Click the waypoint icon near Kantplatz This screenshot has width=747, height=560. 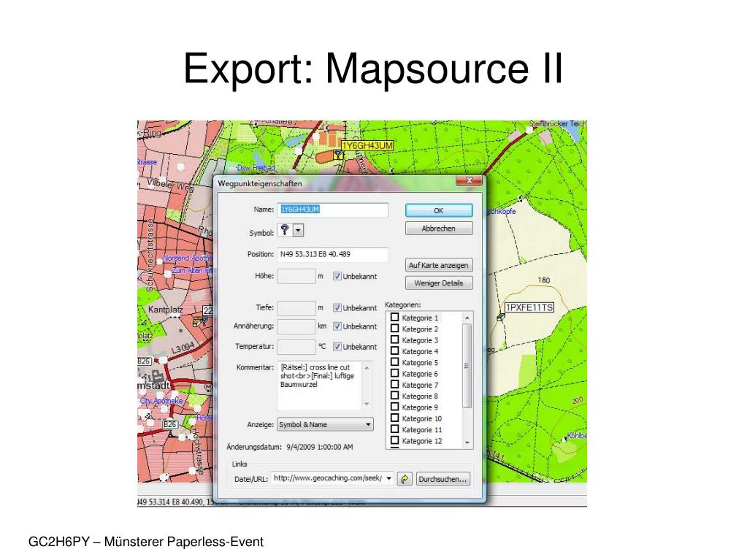click(196, 319)
